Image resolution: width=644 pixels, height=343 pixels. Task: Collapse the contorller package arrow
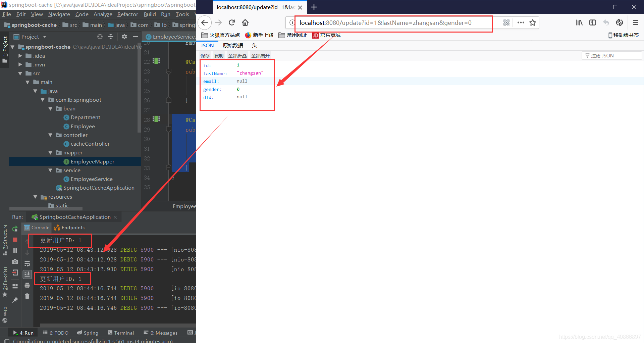[50, 135]
